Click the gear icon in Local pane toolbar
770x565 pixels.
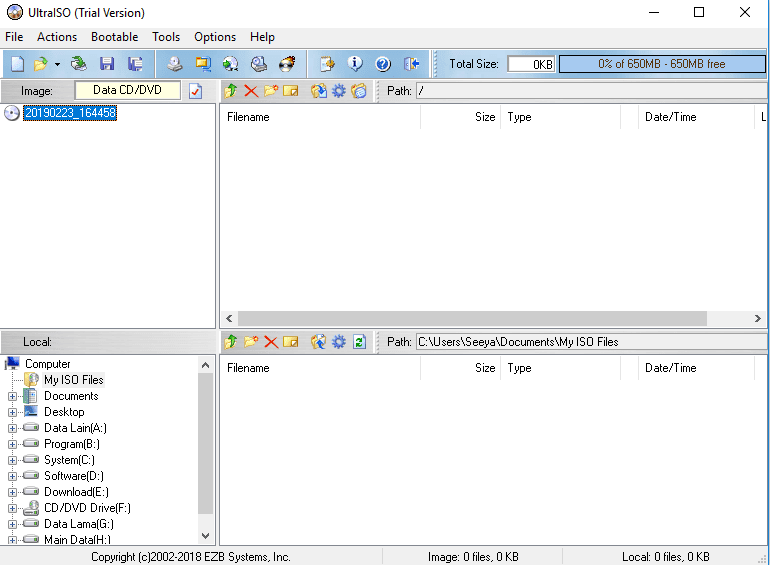pyautogui.click(x=339, y=342)
